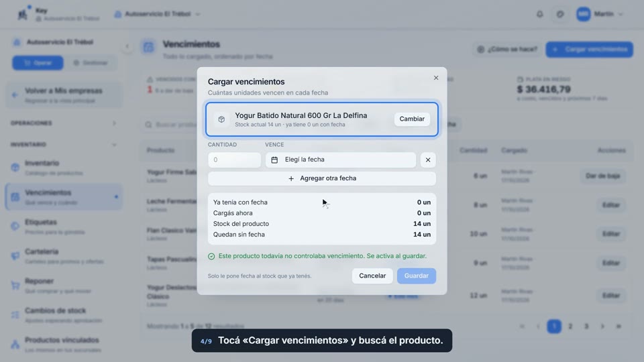Click the $ 36.416,79 amount
This screenshot has height=362, width=644.
tap(544, 89)
